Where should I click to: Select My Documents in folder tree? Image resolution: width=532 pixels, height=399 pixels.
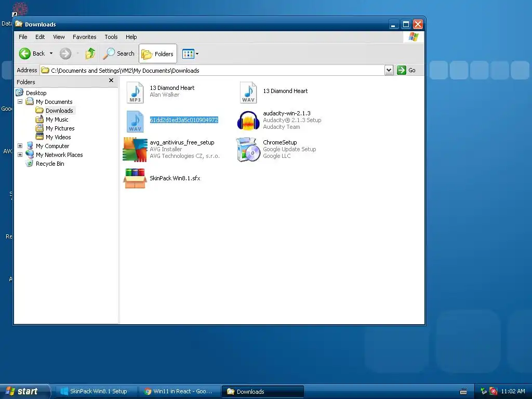point(54,102)
